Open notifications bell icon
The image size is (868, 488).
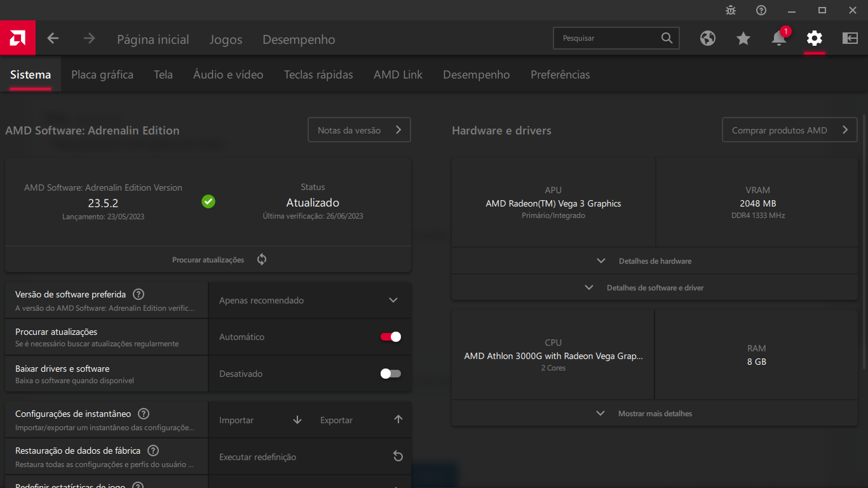pyautogui.click(x=779, y=38)
